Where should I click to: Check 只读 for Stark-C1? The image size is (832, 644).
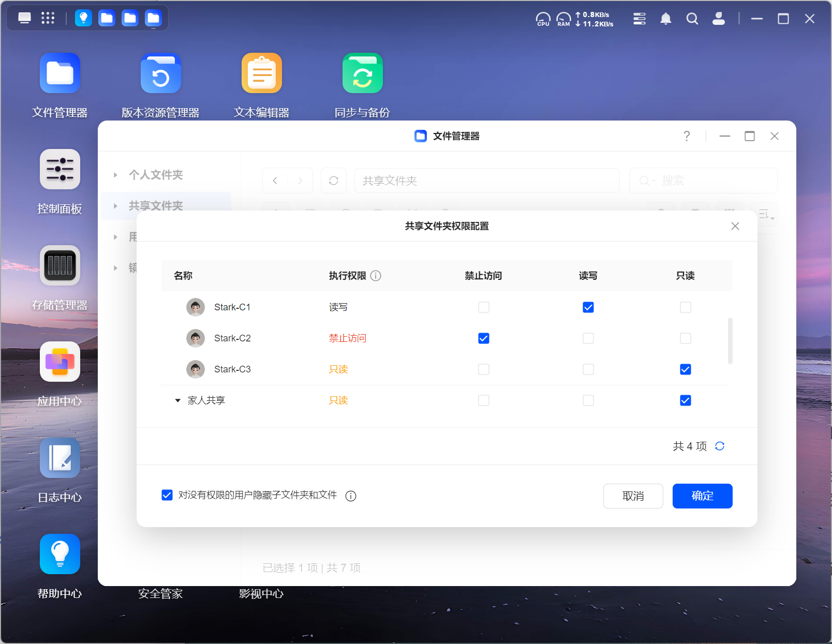[686, 307]
